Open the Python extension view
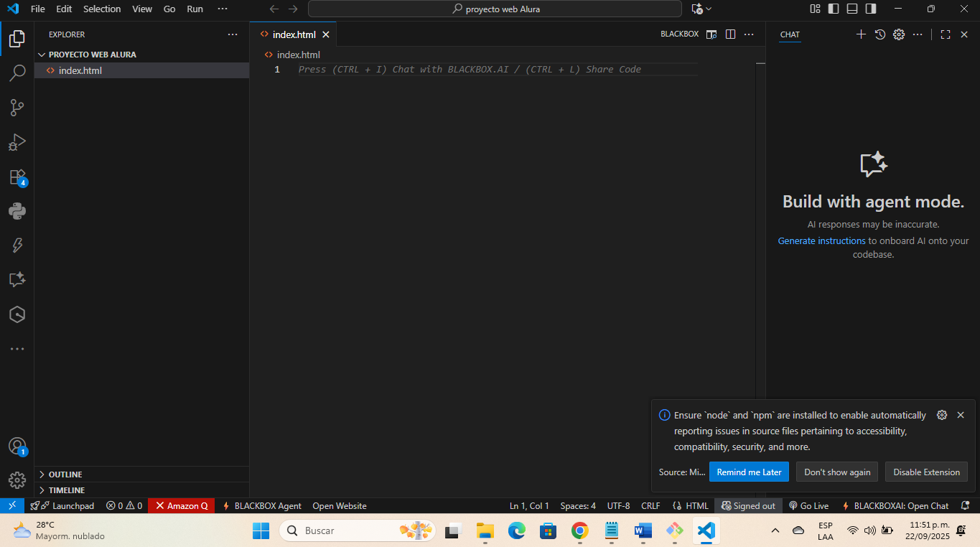The height and width of the screenshot is (547, 980). [x=17, y=211]
